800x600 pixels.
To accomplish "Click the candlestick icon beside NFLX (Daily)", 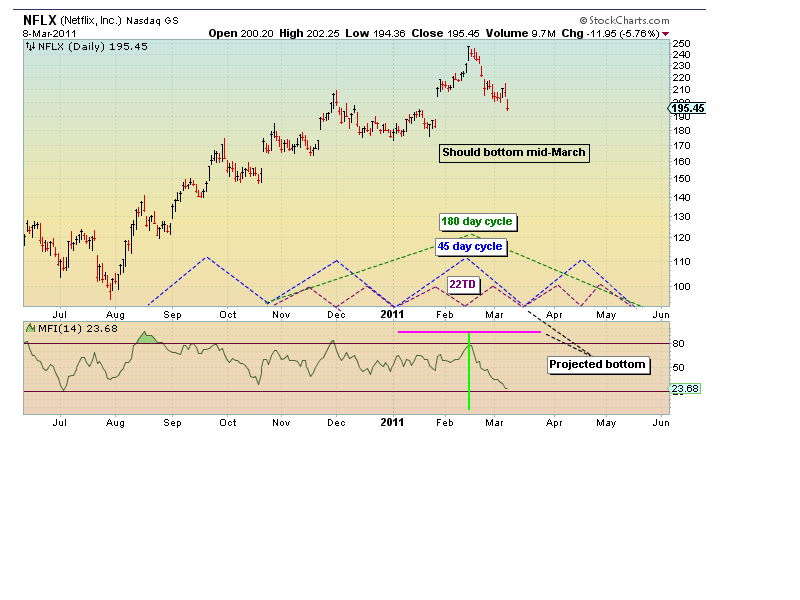I will [x=31, y=46].
